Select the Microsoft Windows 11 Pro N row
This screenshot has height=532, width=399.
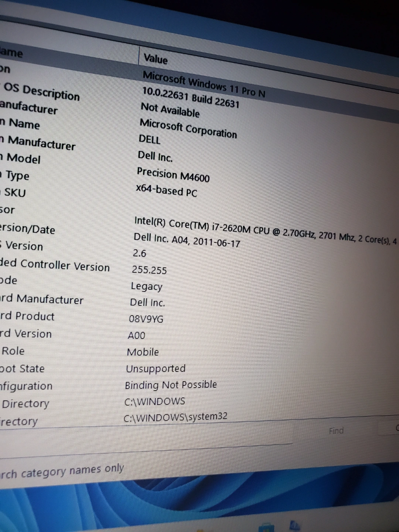pyautogui.click(x=204, y=84)
